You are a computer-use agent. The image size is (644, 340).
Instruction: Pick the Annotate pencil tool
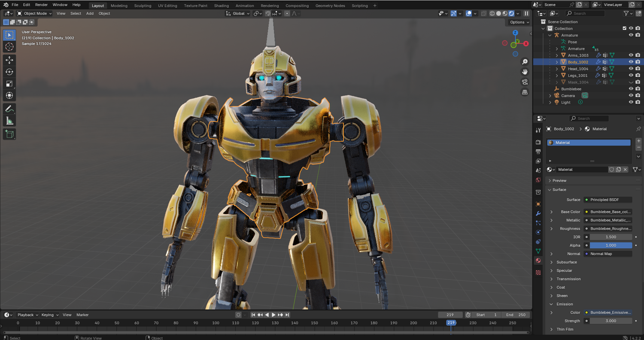[9, 109]
